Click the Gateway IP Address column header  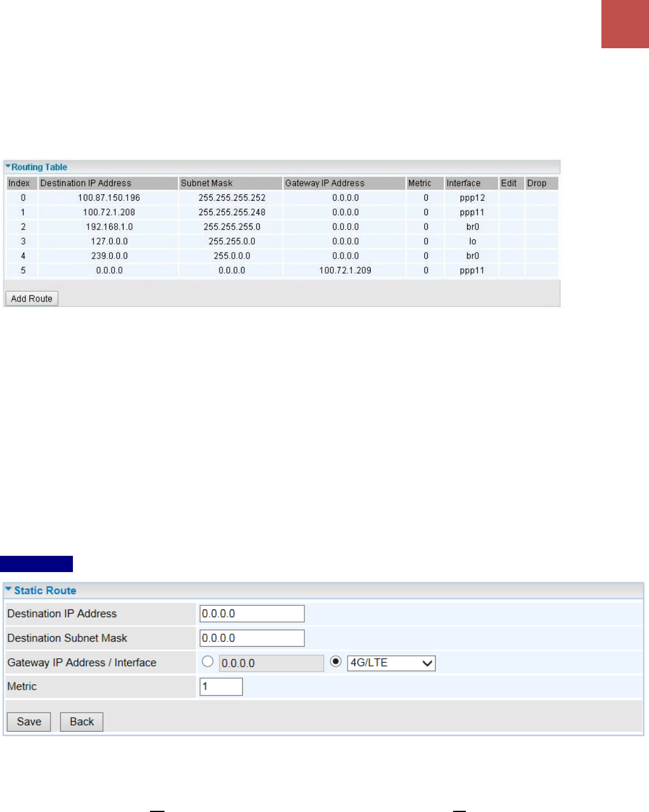click(x=344, y=183)
